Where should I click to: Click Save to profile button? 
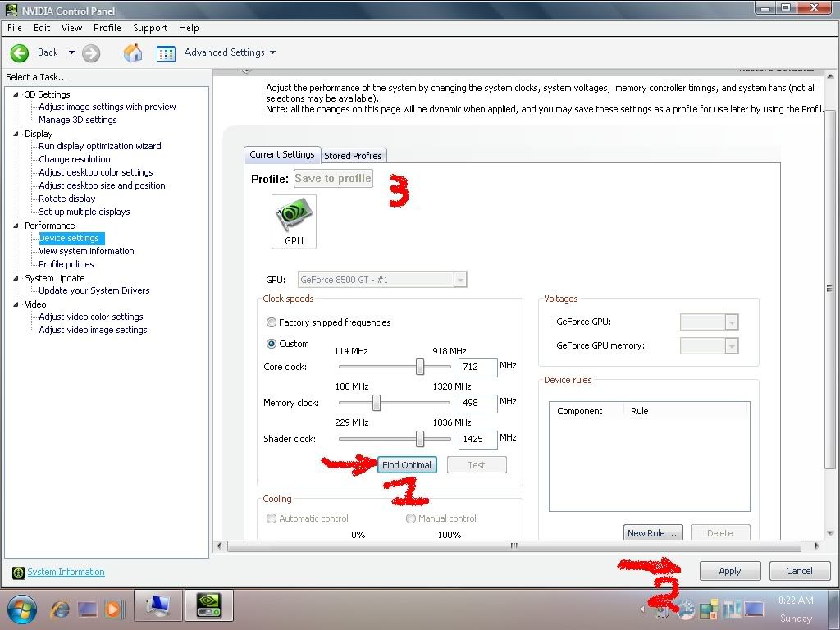tap(333, 178)
